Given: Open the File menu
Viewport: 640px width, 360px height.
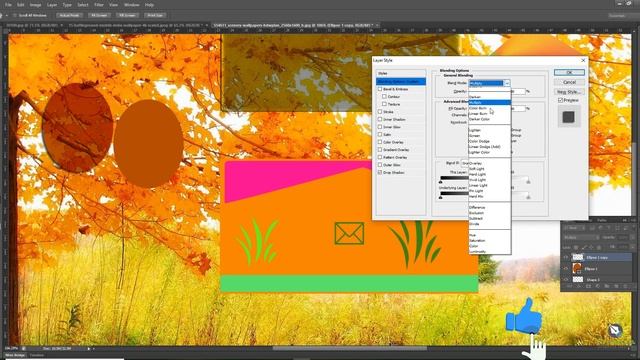Looking at the screenshot, I should (8, 5).
